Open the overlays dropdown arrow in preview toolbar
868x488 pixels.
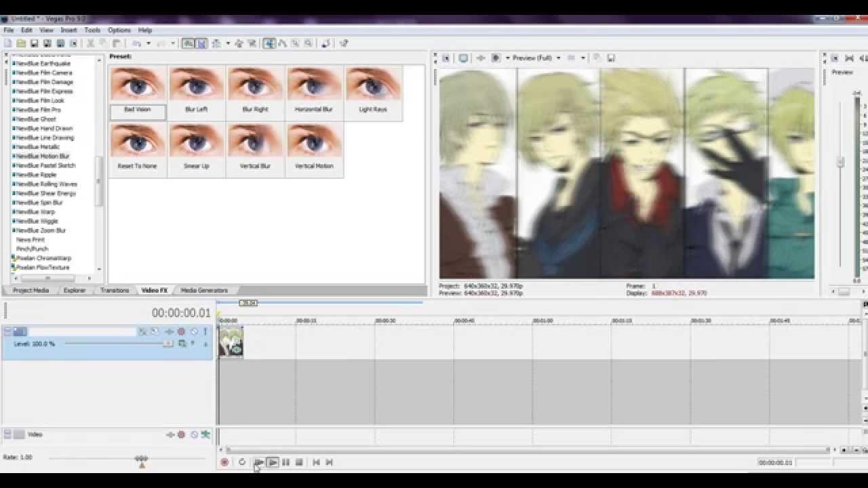coord(583,58)
